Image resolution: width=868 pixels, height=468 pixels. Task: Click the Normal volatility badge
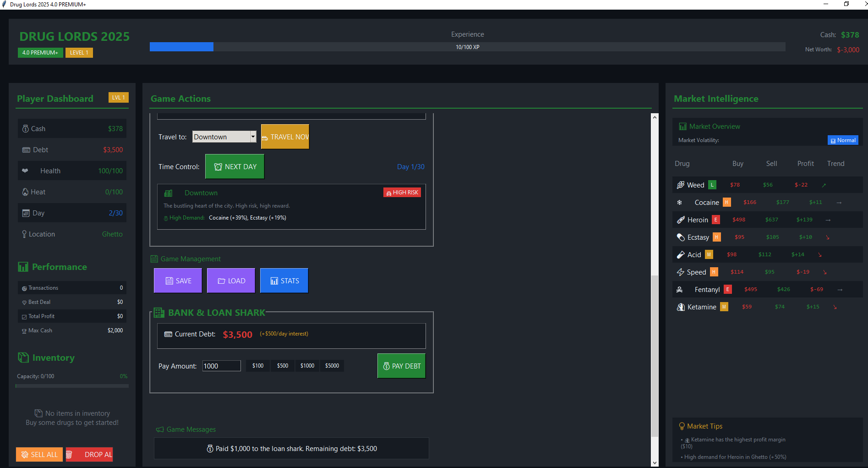click(x=843, y=140)
